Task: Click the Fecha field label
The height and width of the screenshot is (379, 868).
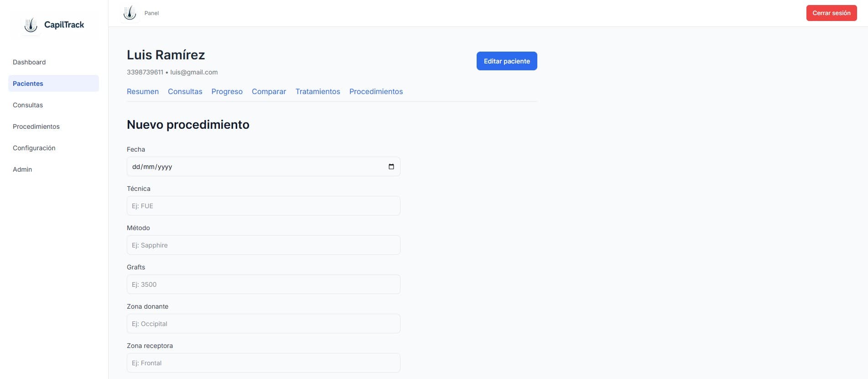Action: coord(136,149)
